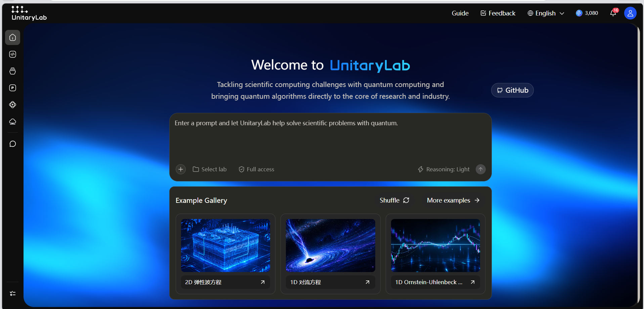The image size is (644, 309).
Task: Open the Select lab picker
Action: 210,169
